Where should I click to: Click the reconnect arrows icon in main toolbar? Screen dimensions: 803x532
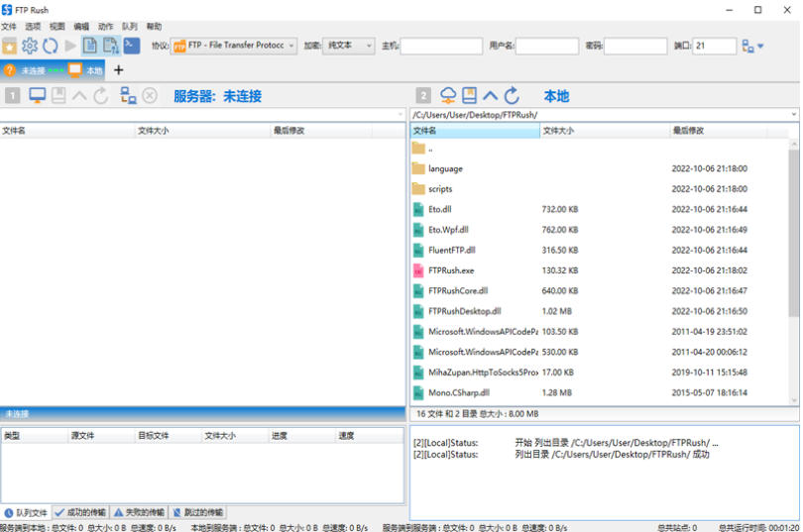(50, 46)
